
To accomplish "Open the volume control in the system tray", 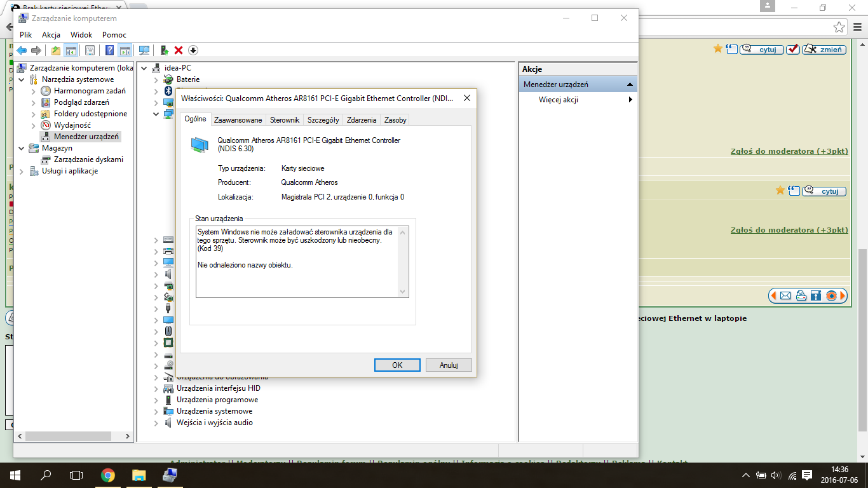I will click(x=776, y=475).
